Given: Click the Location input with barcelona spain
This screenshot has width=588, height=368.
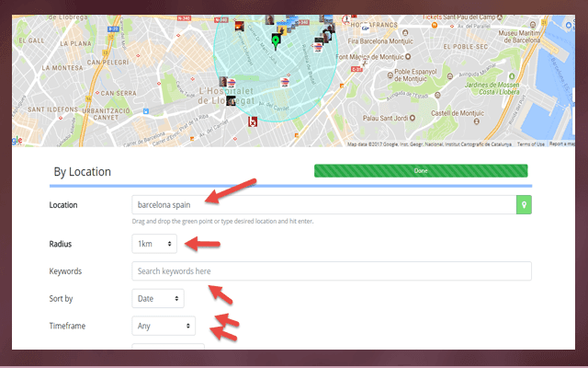Looking at the screenshot, I should (x=322, y=204).
